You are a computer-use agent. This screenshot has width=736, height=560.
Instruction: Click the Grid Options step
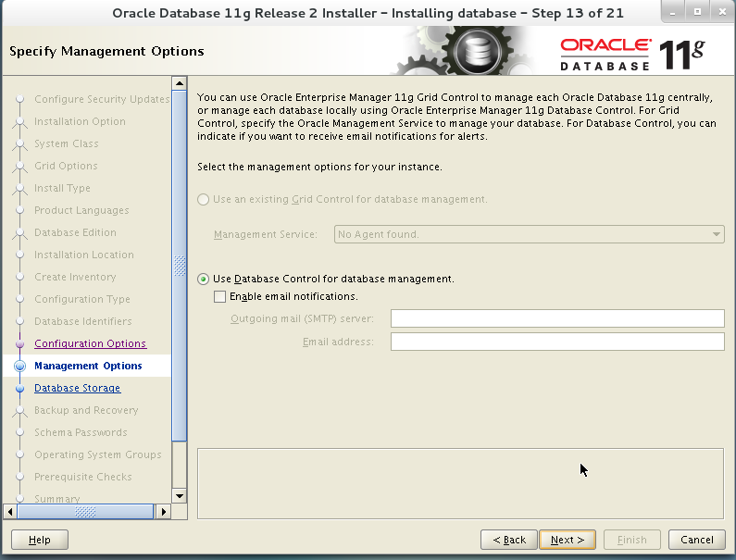66,166
